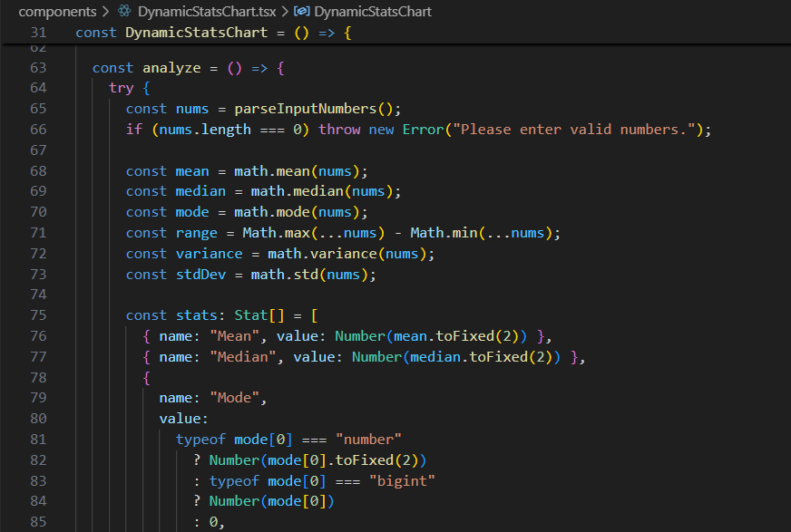Screen dimensions: 791x532
Task: Click 'throw' keyword on line 66
Action: point(339,130)
